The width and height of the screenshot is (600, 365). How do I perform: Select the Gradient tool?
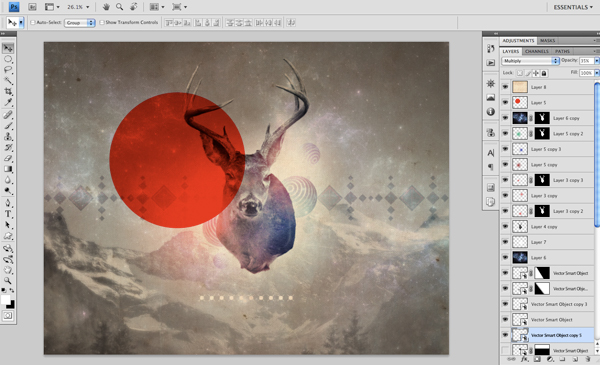point(8,169)
